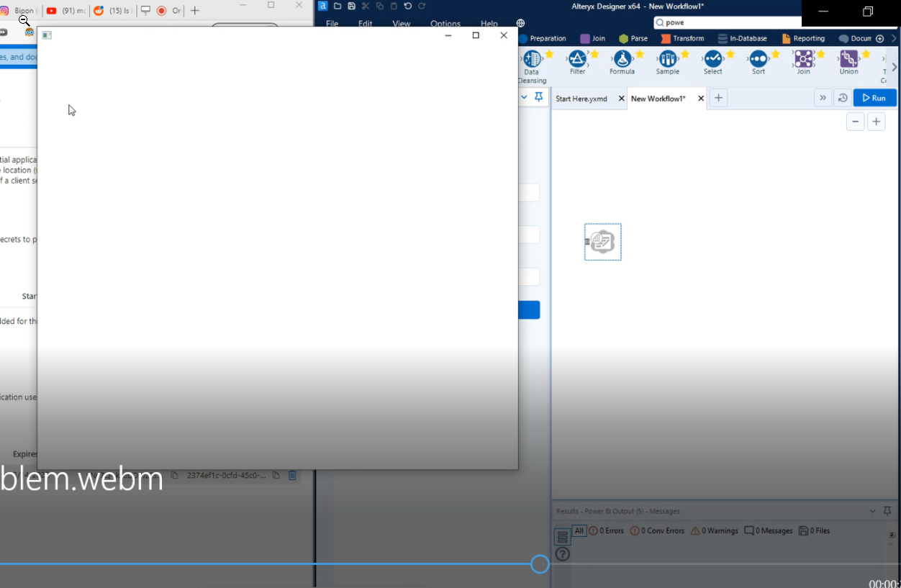Collapse the Results panel with its chevron
The image size is (901, 588).
(x=872, y=511)
